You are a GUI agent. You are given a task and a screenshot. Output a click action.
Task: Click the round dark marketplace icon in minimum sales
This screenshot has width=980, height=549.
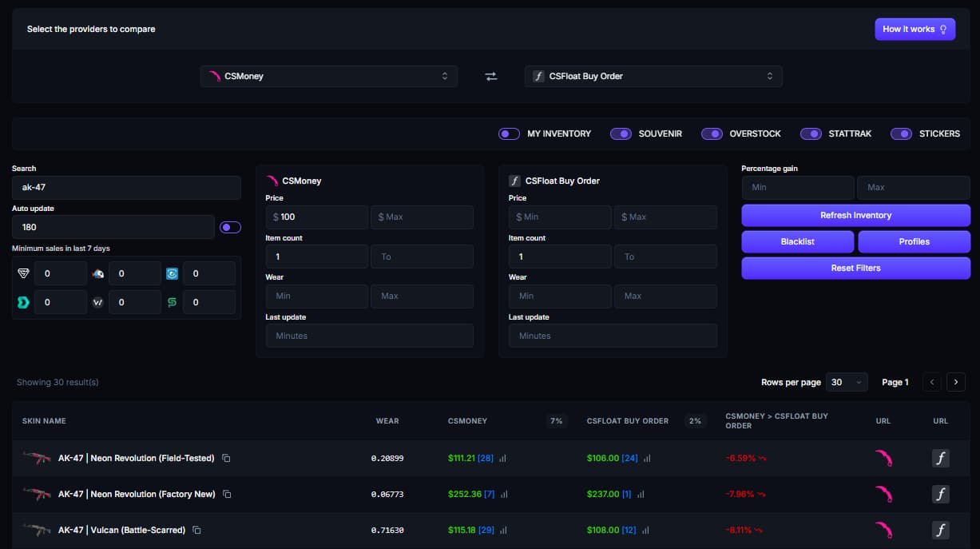[98, 302]
